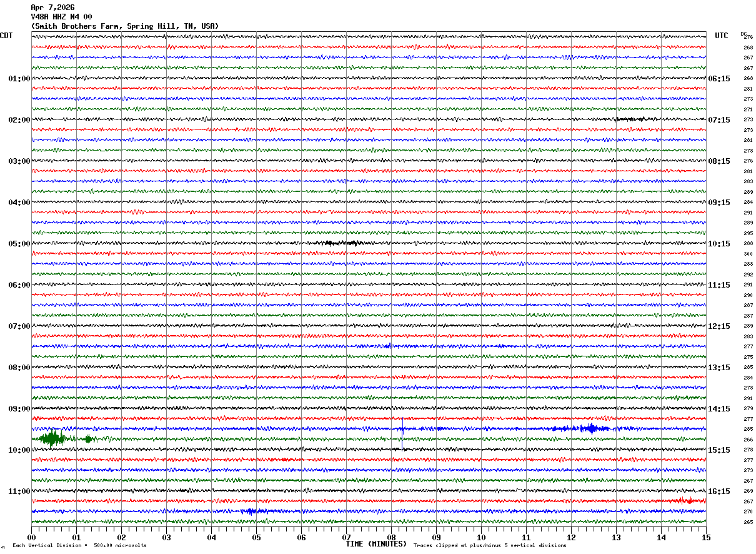
Task: Click the '05:00' CDT time label
Action: coord(19,244)
